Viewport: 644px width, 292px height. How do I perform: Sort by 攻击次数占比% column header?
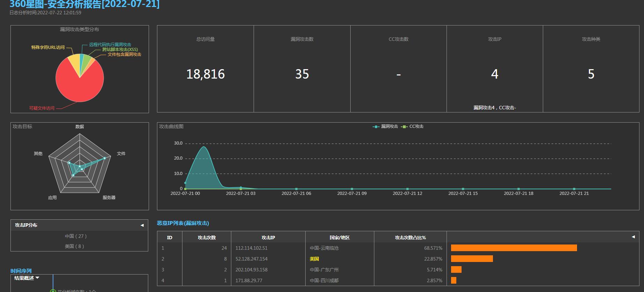point(410,238)
